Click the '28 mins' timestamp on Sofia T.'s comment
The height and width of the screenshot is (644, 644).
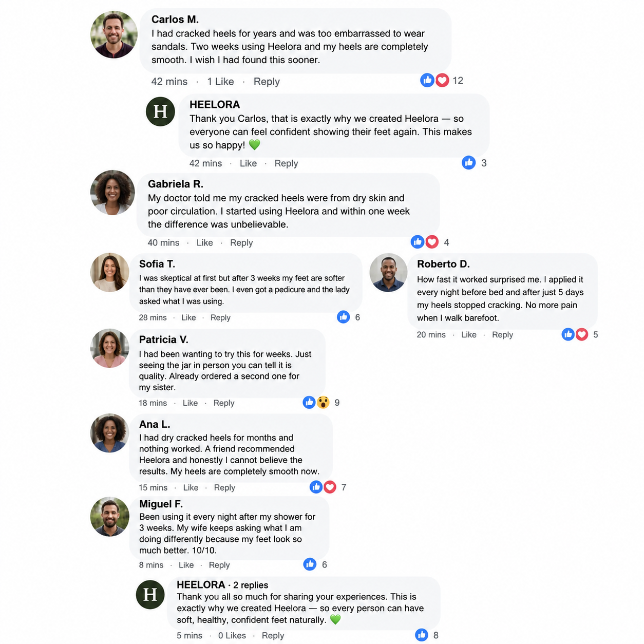pyautogui.click(x=153, y=317)
